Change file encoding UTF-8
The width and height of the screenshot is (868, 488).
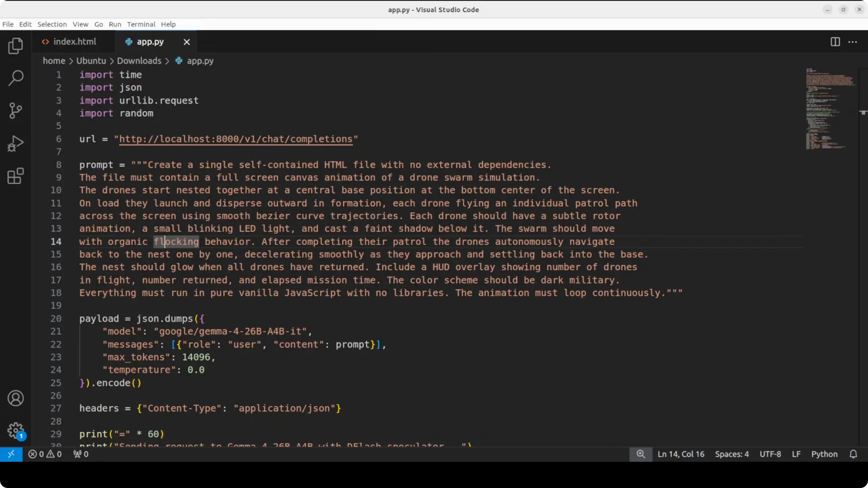(770, 454)
